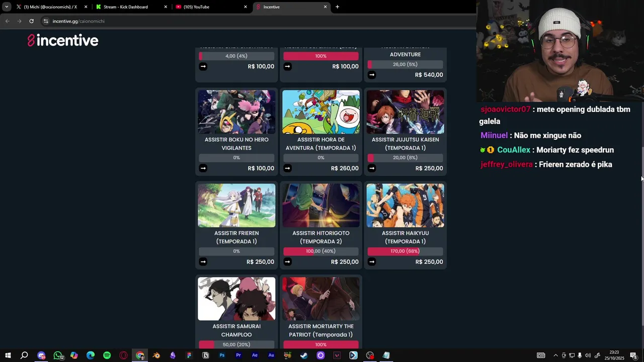644x362 pixels.
Task: Open the system volume control
Action: (x=588, y=355)
